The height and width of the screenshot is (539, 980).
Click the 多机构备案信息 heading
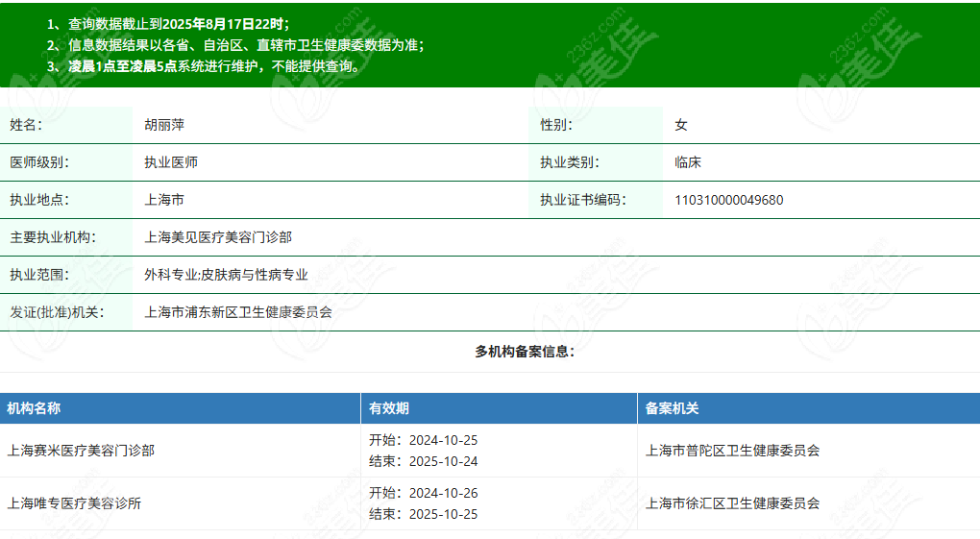pos(525,352)
